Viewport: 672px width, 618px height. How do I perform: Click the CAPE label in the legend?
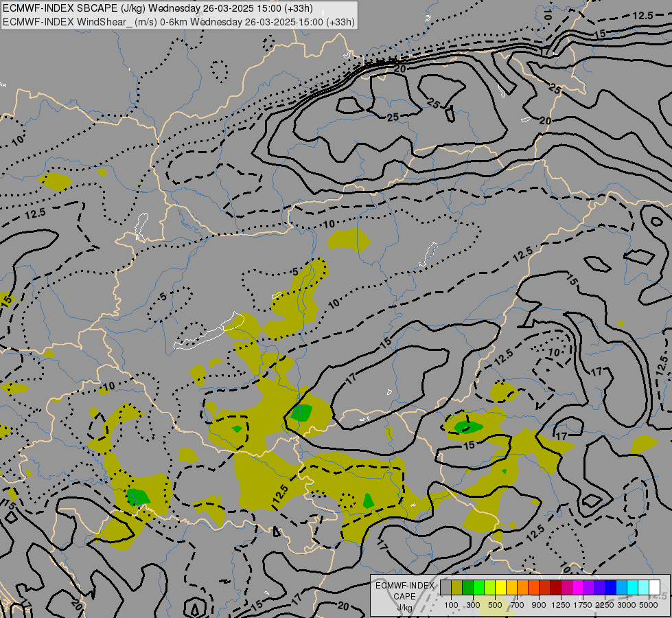click(404, 597)
